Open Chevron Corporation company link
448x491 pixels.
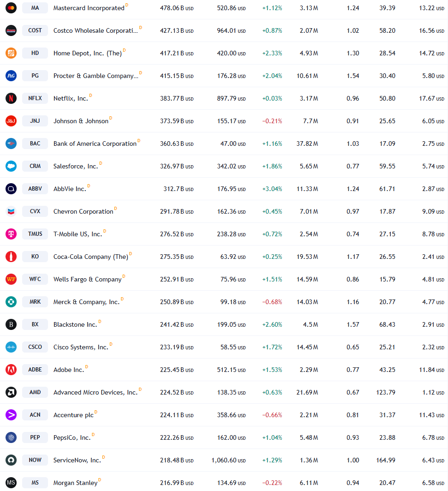[83, 211]
